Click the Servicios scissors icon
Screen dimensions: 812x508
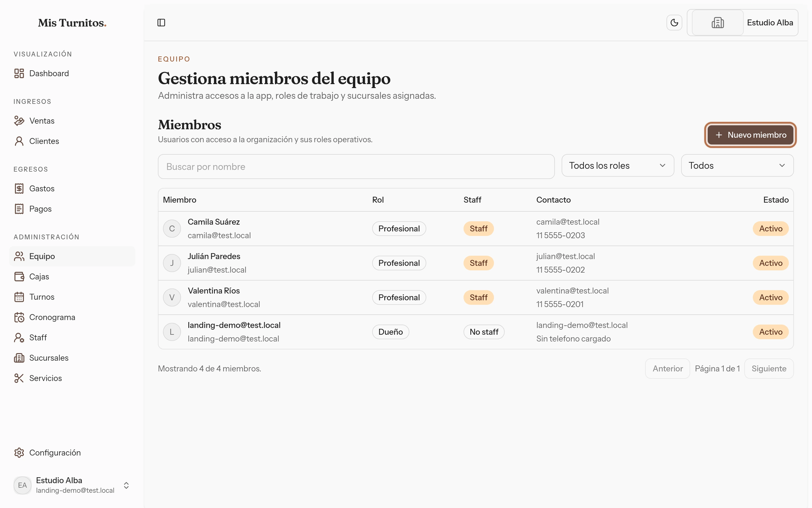[x=19, y=378]
